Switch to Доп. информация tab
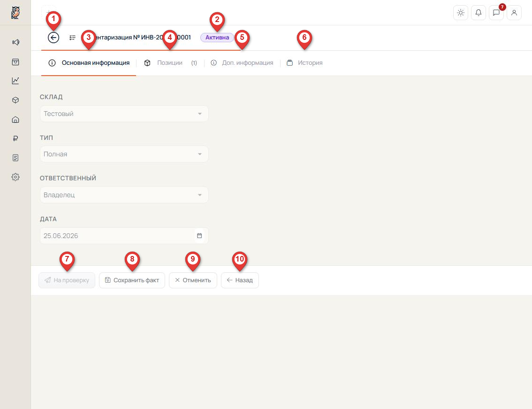 click(242, 63)
